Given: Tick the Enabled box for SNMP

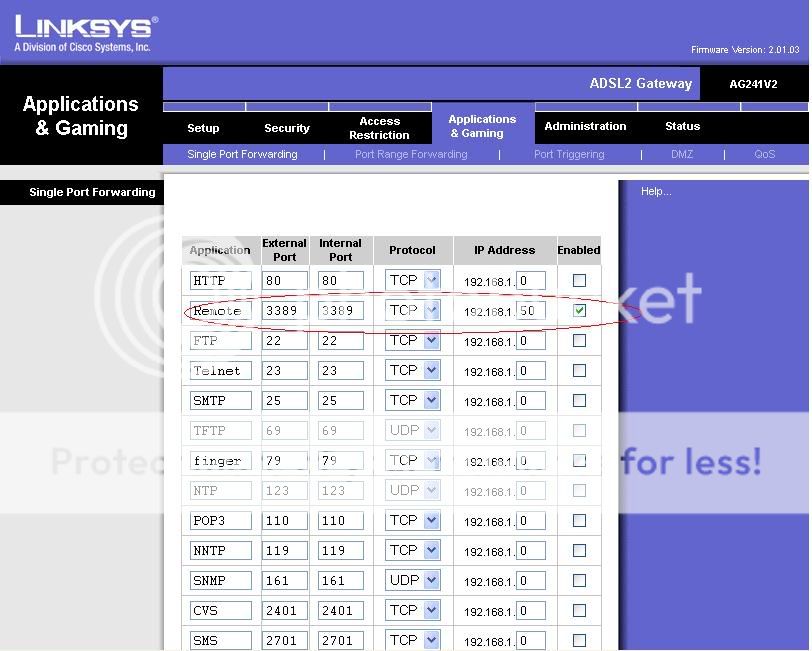Looking at the screenshot, I should point(579,580).
